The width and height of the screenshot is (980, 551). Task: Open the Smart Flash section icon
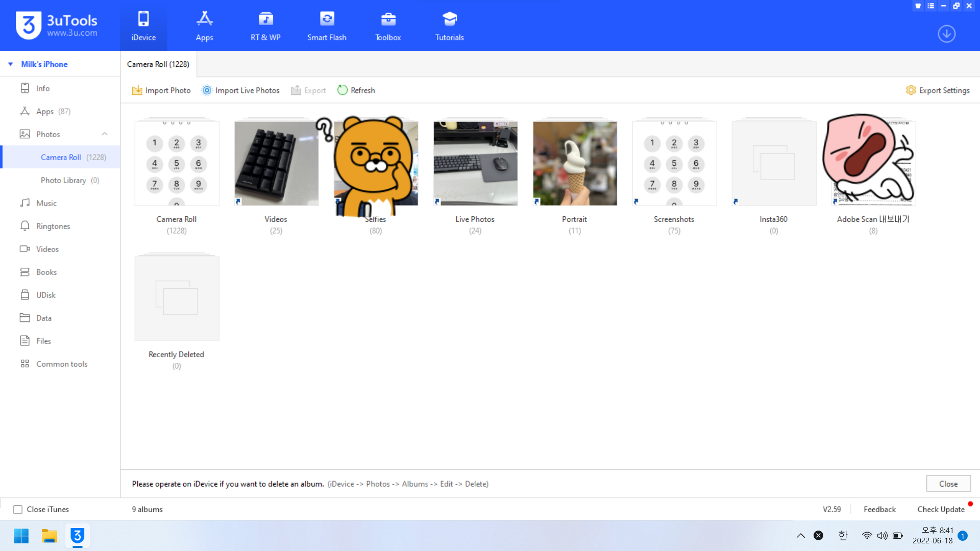327,19
